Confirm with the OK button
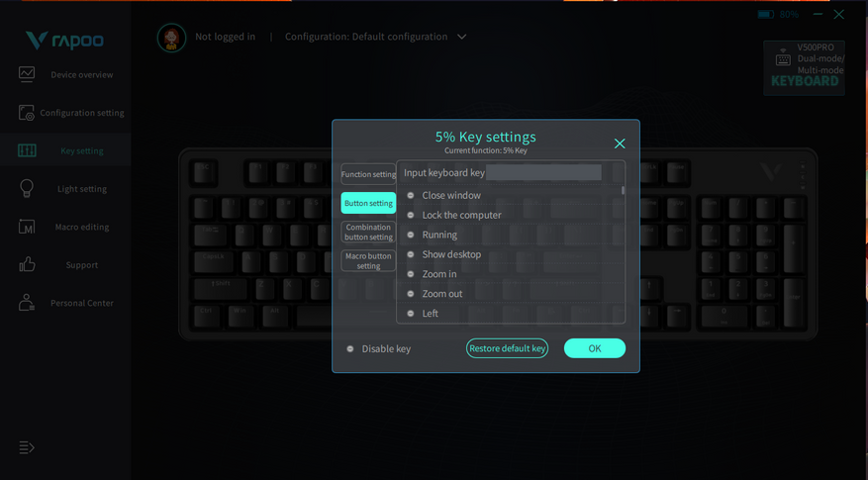Viewport: 868px width, 480px height. (x=595, y=348)
